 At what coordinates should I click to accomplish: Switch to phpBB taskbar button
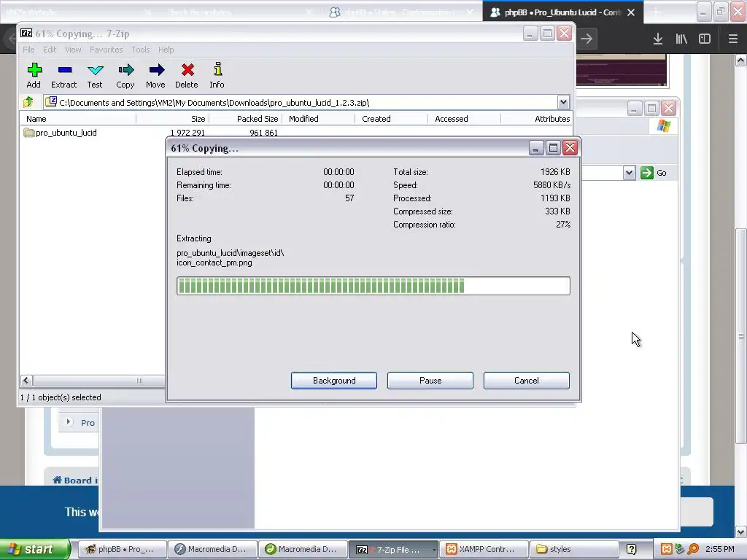122,549
